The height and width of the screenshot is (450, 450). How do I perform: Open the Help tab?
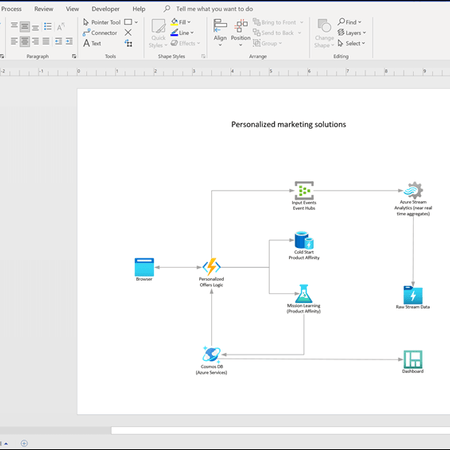tap(139, 9)
